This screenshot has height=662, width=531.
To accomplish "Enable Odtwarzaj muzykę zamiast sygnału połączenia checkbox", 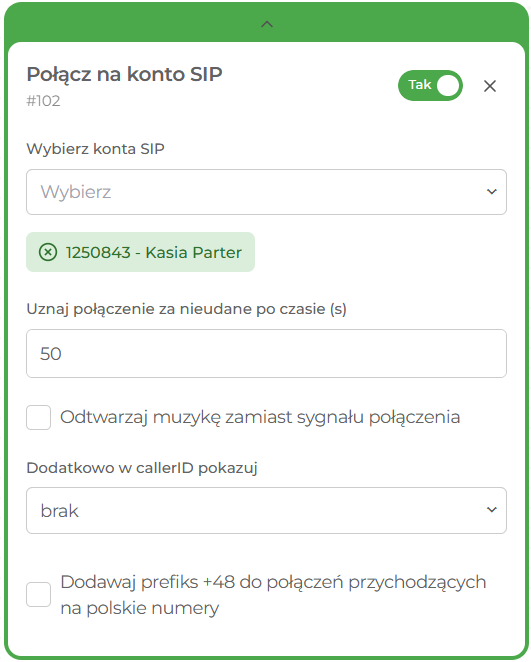I will point(38,417).
